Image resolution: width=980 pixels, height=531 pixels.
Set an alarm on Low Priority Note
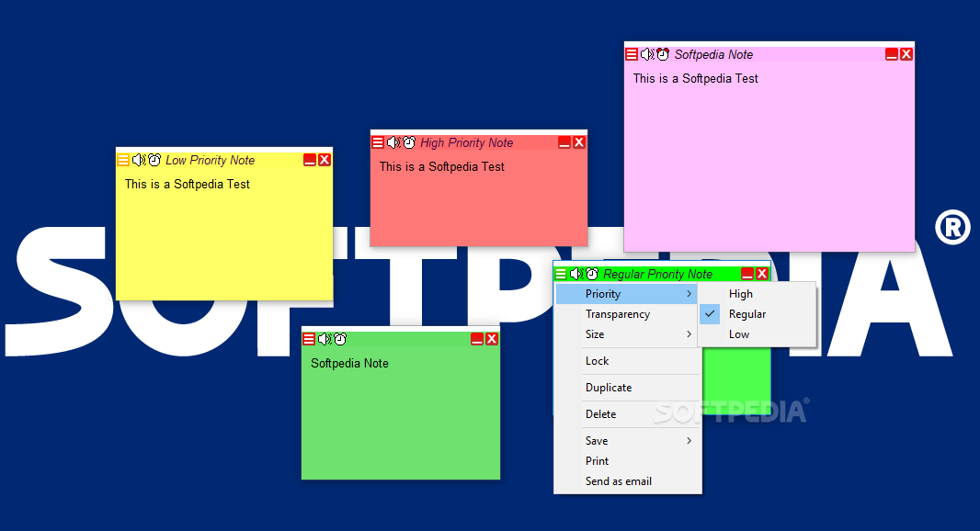click(154, 160)
